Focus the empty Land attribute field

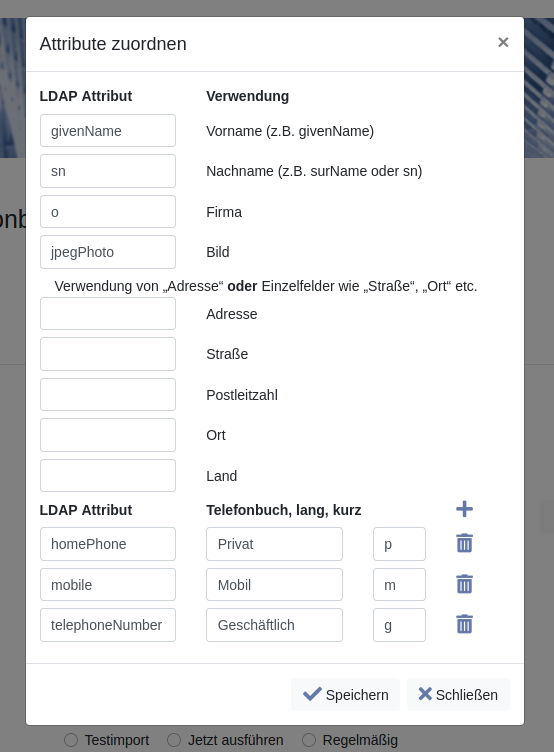point(108,476)
